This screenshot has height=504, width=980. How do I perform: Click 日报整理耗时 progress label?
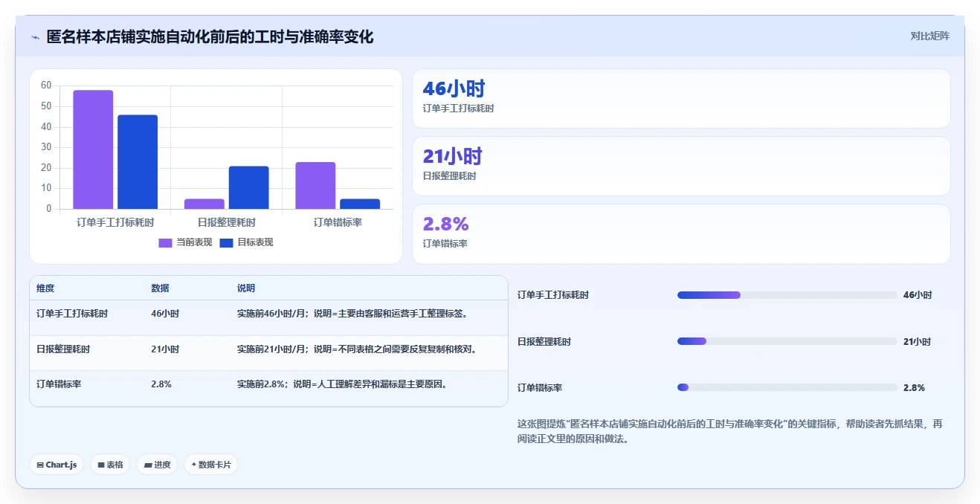544,342
